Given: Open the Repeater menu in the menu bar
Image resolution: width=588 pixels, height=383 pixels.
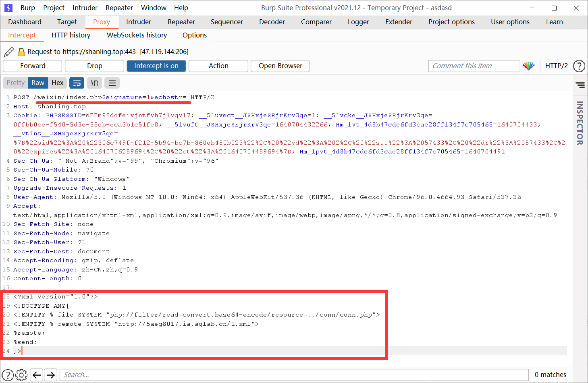Looking at the screenshot, I should click(119, 8).
